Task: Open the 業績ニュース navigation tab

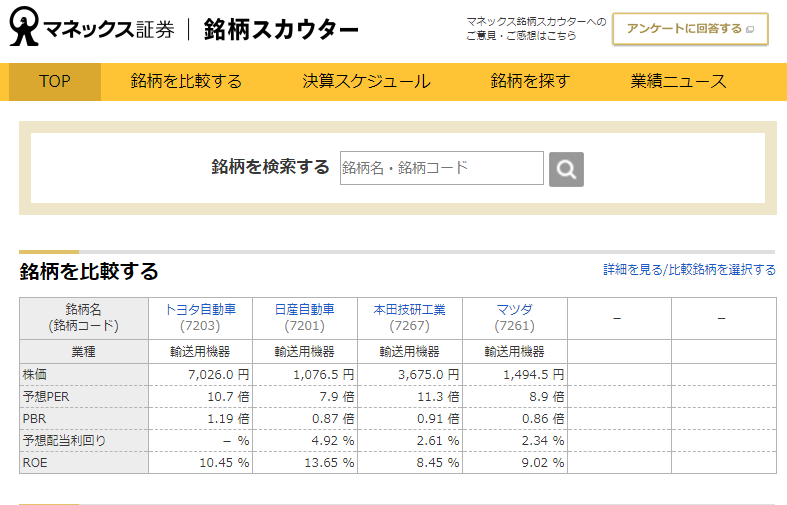Action: pos(679,81)
